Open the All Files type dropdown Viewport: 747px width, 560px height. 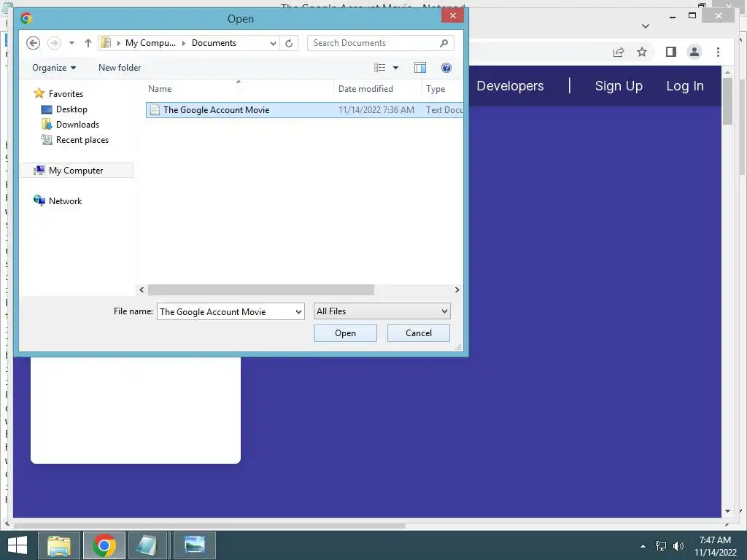(382, 311)
